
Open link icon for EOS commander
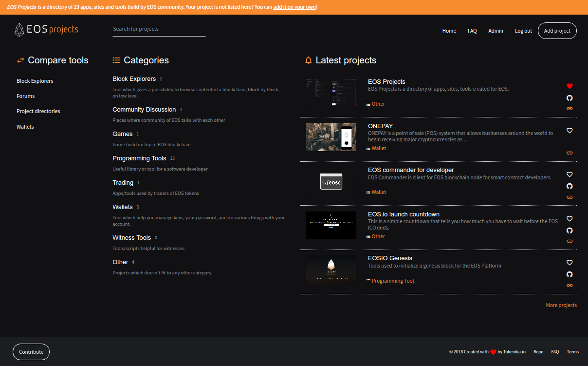570,197
